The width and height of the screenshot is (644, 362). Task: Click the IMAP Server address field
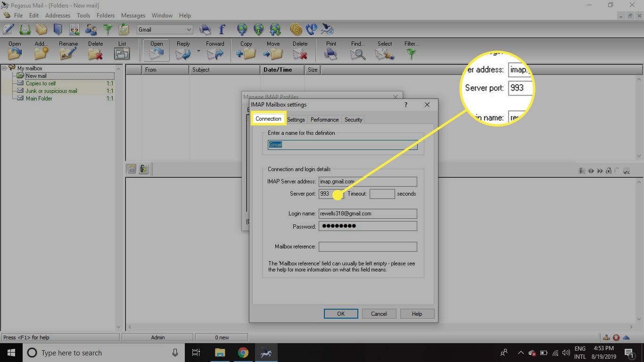[x=368, y=181]
